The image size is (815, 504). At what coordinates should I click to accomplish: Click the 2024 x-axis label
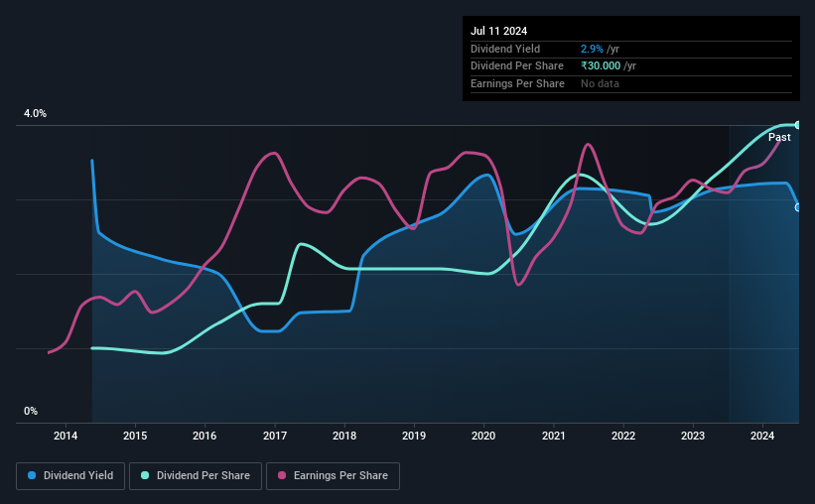tap(762, 436)
